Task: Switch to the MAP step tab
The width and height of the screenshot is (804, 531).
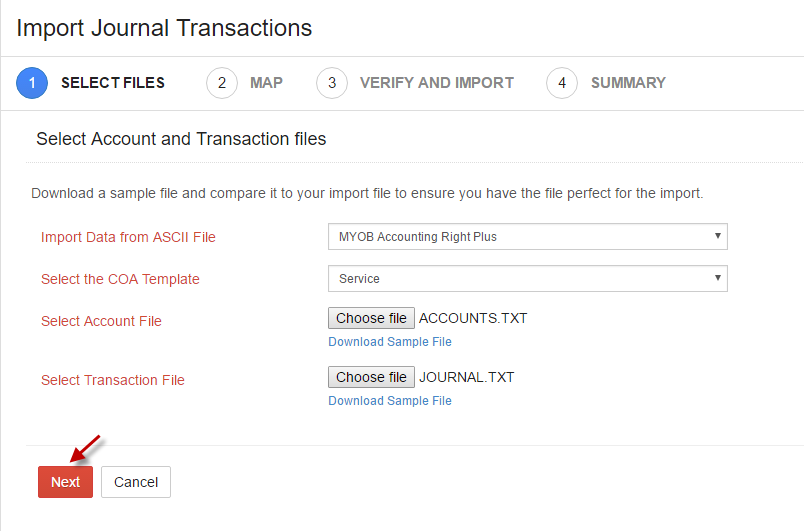Action: 266,83
